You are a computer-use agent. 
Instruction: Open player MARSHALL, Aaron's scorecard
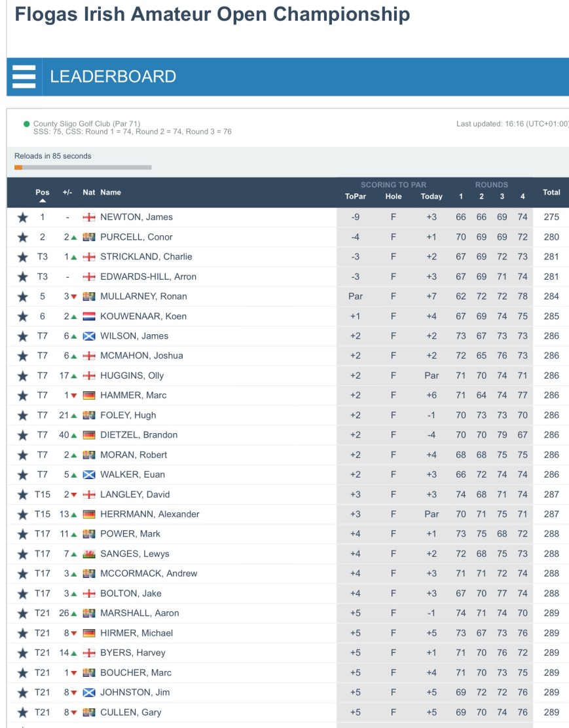pos(139,613)
